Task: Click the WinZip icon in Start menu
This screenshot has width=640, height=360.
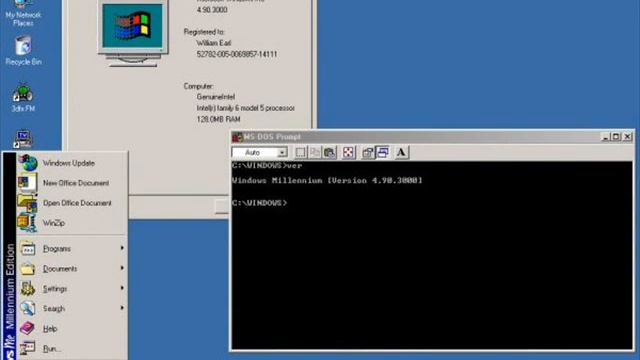Action: tap(27, 222)
